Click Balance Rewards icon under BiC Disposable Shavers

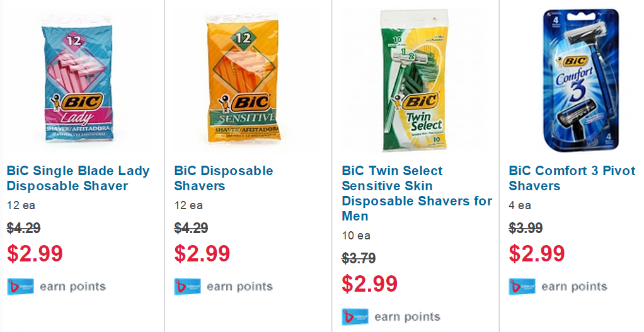tap(187, 287)
